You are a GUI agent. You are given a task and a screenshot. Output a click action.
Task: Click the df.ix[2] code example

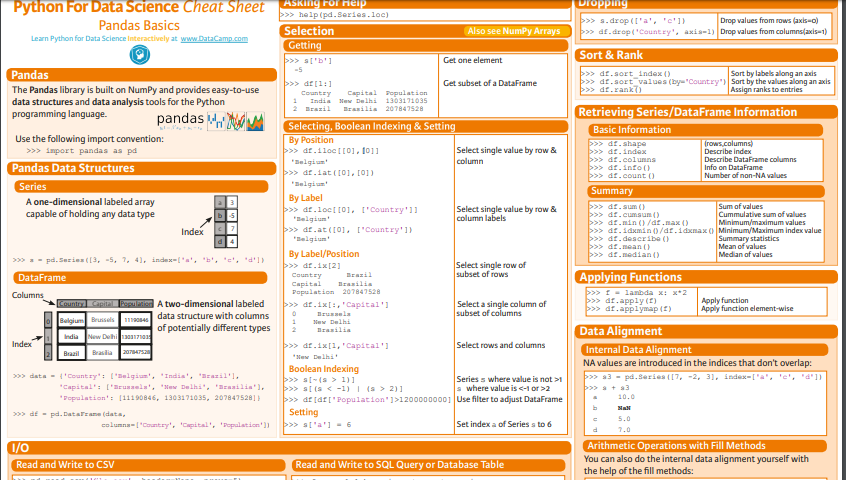tap(313, 266)
